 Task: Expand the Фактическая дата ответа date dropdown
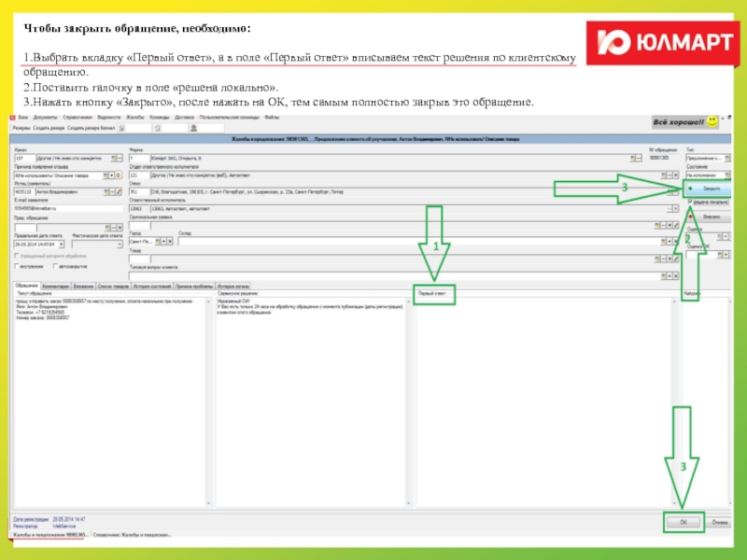[x=120, y=245]
